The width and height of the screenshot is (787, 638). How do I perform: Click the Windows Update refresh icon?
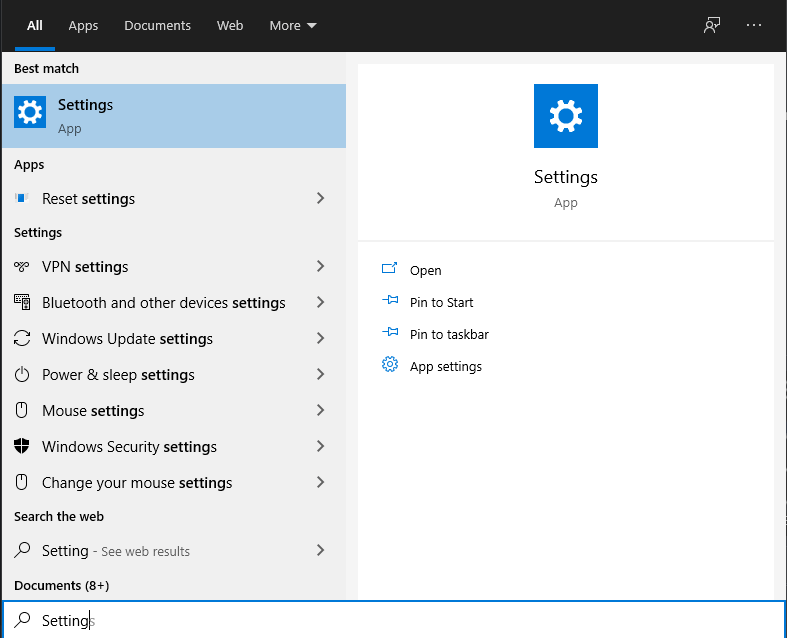click(22, 338)
